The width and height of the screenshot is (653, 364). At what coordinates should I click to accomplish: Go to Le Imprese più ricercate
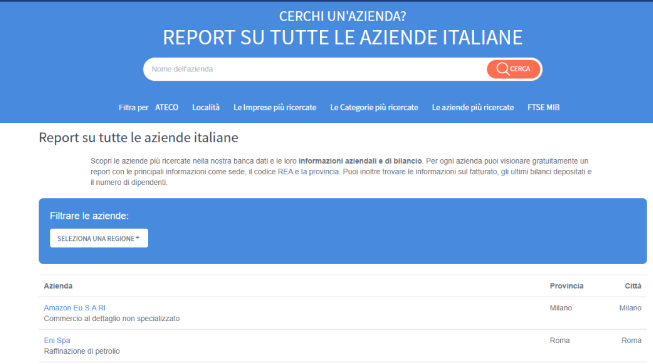(x=275, y=107)
